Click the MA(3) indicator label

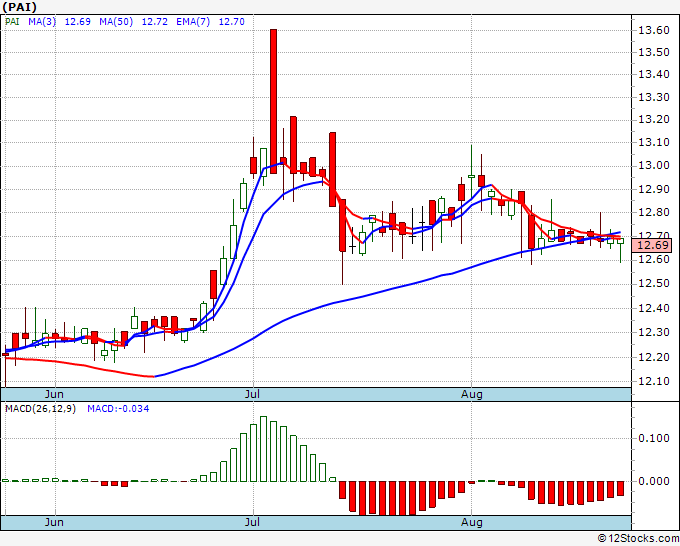pyautogui.click(x=42, y=22)
